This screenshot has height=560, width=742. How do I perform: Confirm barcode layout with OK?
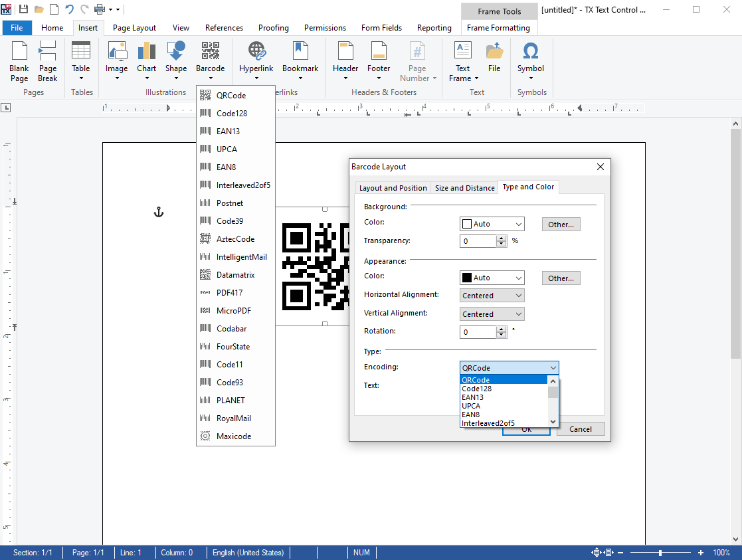526,428
